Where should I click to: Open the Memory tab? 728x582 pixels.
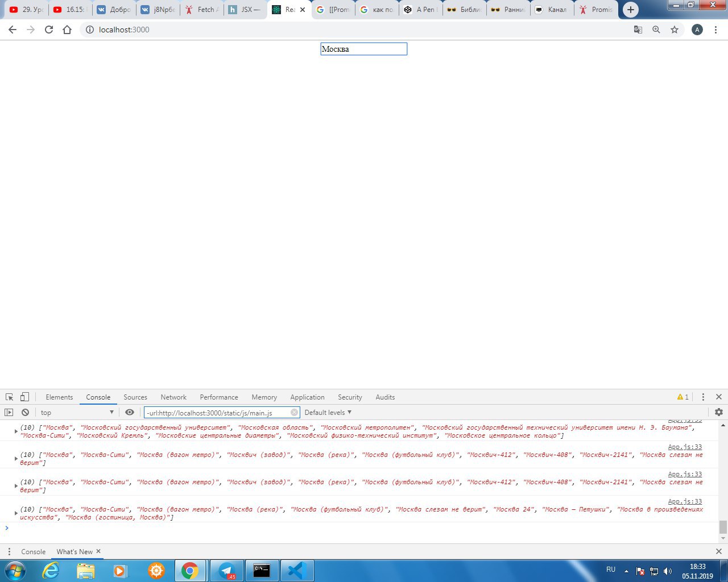(264, 397)
